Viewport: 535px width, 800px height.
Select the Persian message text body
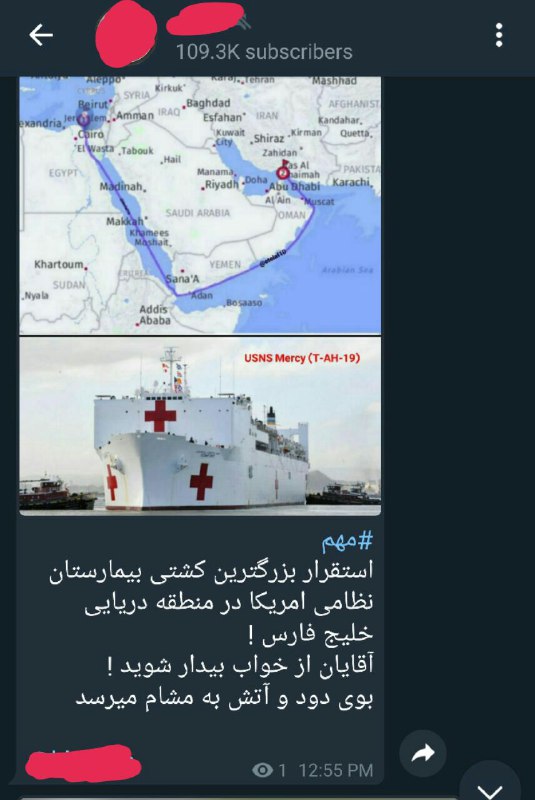click(x=211, y=634)
